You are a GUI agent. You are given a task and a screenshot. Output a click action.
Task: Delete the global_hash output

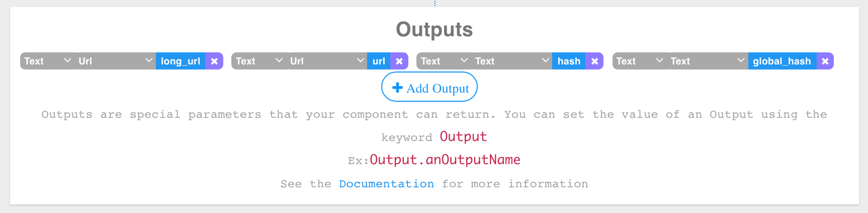[x=825, y=61]
